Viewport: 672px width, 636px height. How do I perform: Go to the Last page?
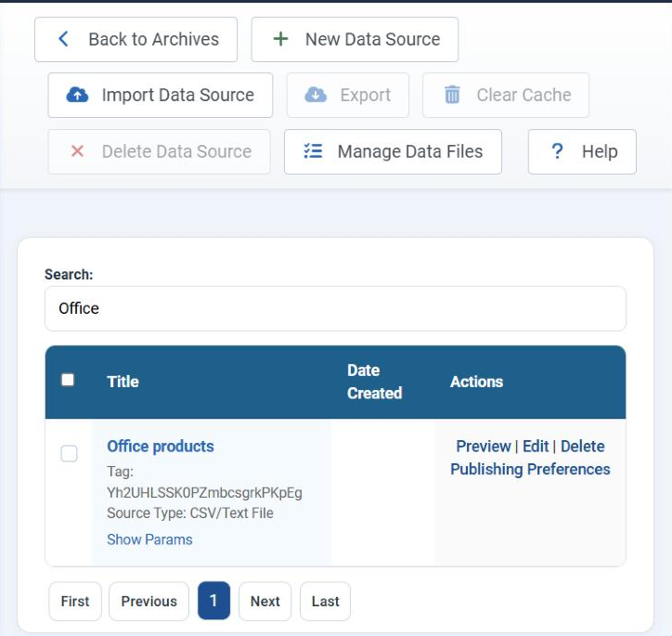[325, 601]
